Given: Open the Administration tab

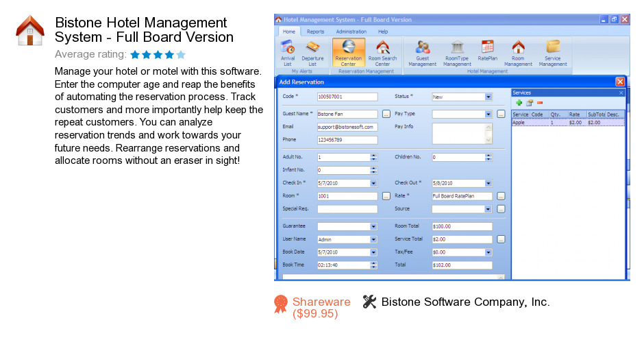Looking at the screenshot, I should 351,32.
